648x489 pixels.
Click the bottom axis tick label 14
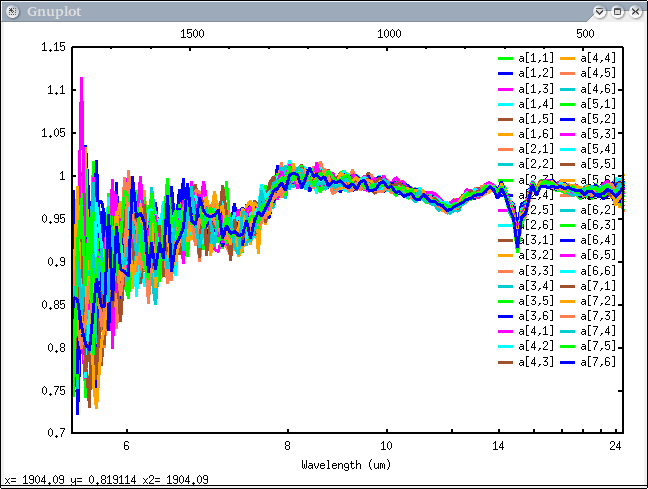[498, 446]
